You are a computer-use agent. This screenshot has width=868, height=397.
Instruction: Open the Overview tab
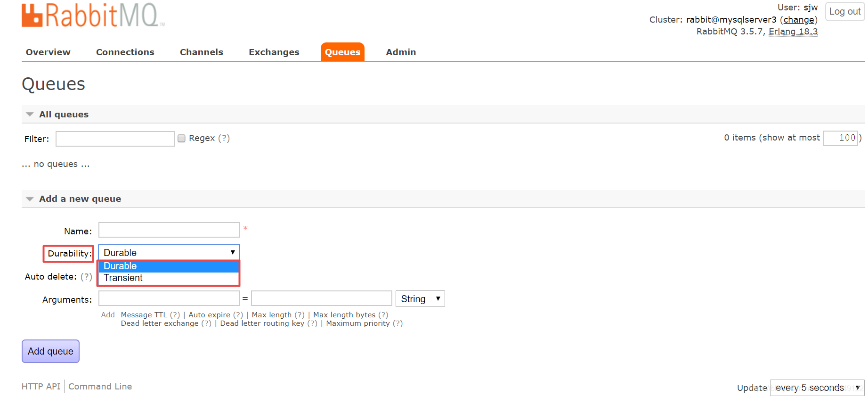[x=48, y=52]
